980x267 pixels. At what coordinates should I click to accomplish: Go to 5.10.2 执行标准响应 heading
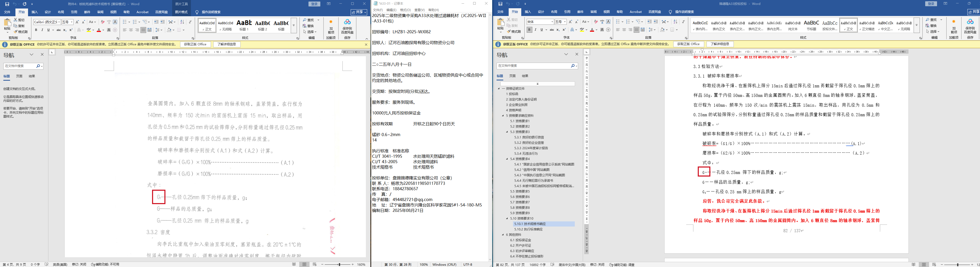pyautogui.click(x=528, y=229)
